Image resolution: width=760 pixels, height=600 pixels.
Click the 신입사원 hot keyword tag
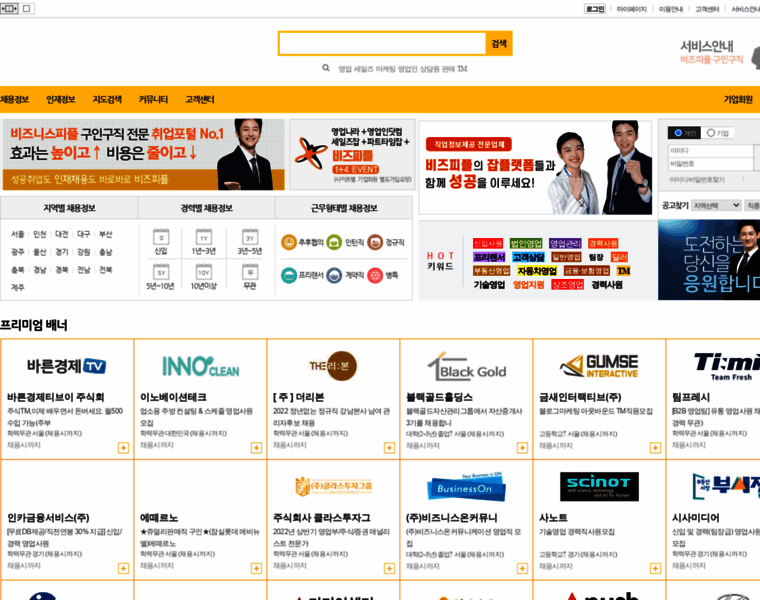(488, 243)
